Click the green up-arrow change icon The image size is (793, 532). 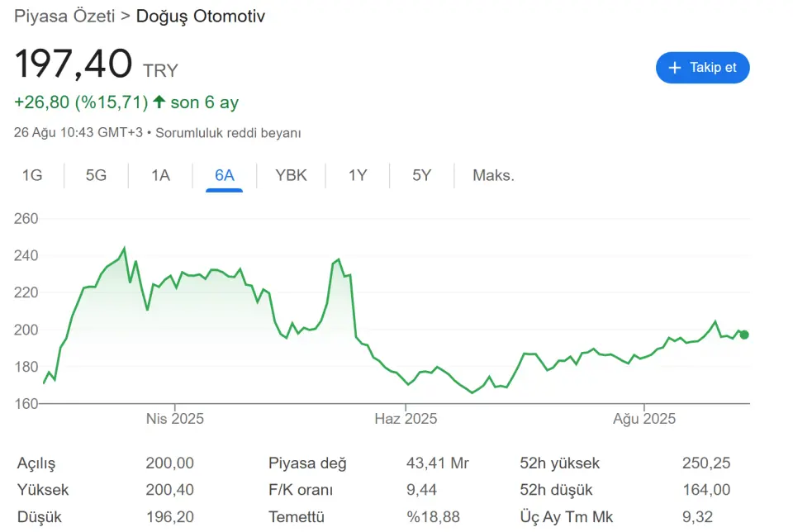pyautogui.click(x=159, y=102)
